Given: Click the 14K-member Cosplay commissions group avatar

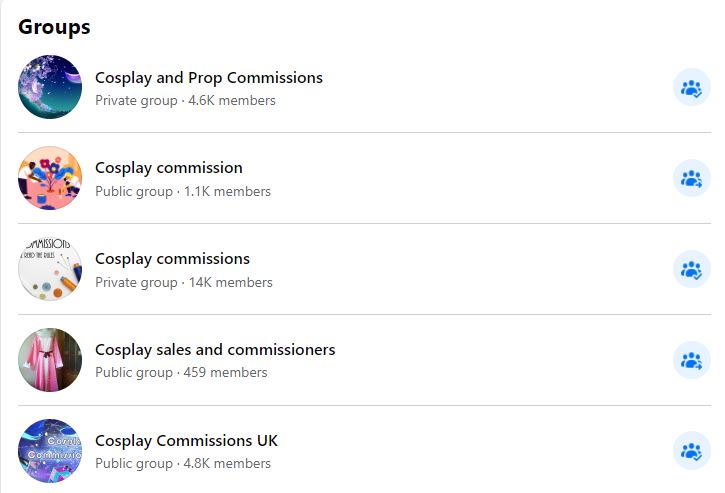Looking at the screenshot, I should 50,270.
